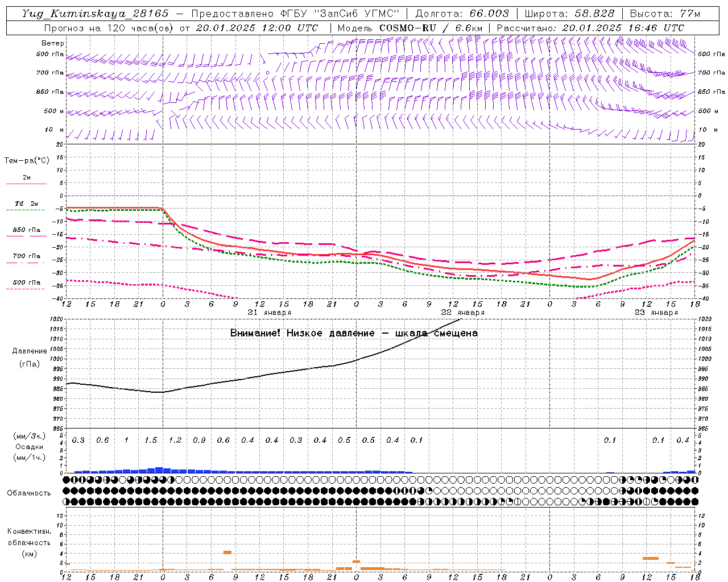
Task: Click the orange convective bar at 3 km on 23 января
Action: 650,558
